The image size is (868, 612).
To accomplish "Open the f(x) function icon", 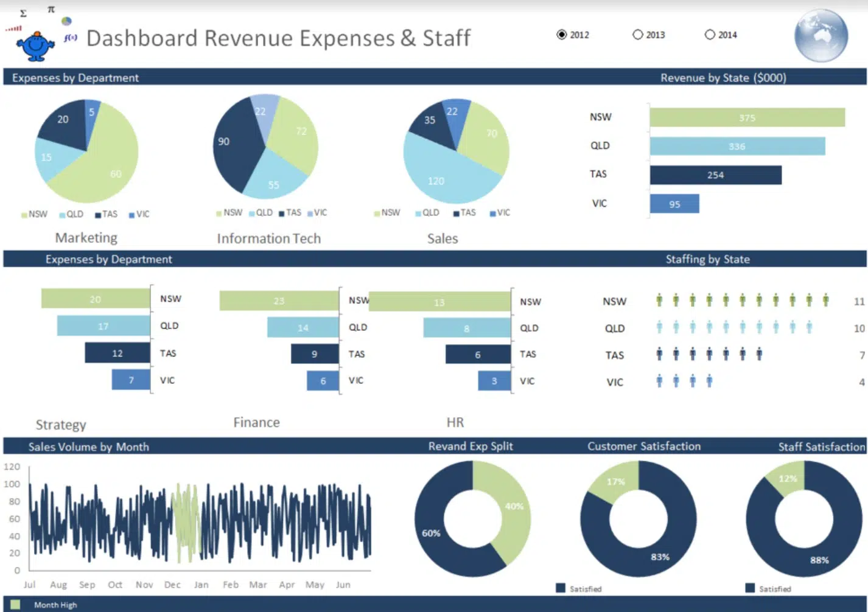I will 70,37.
